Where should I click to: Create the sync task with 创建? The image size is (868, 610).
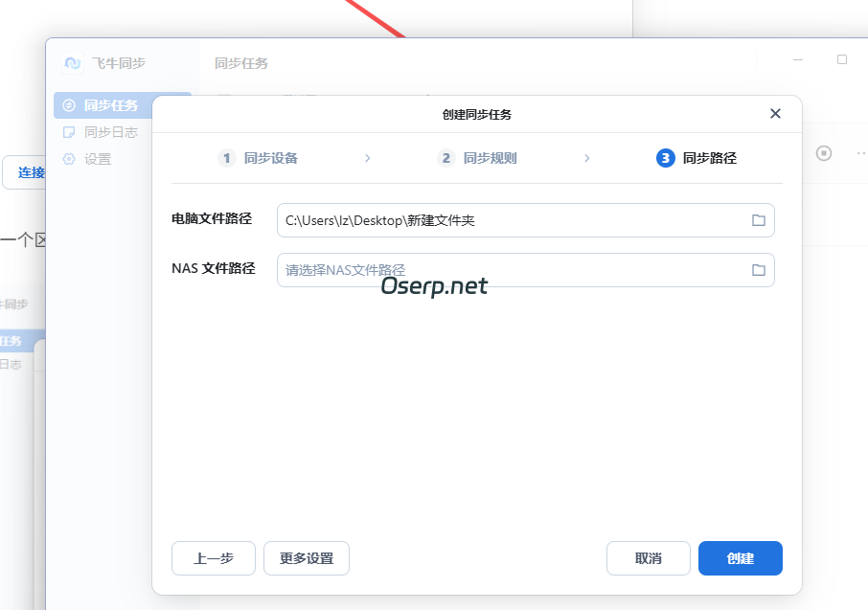[x=740, y=558]
